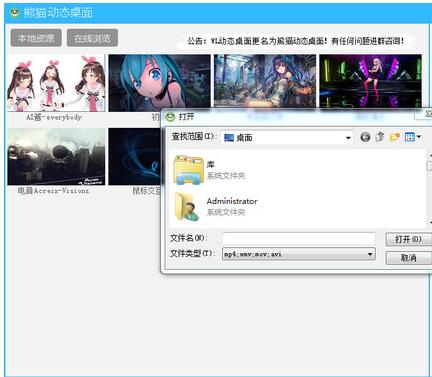
Task: Go back using the round back arrow icon
Action: [365, 137]
